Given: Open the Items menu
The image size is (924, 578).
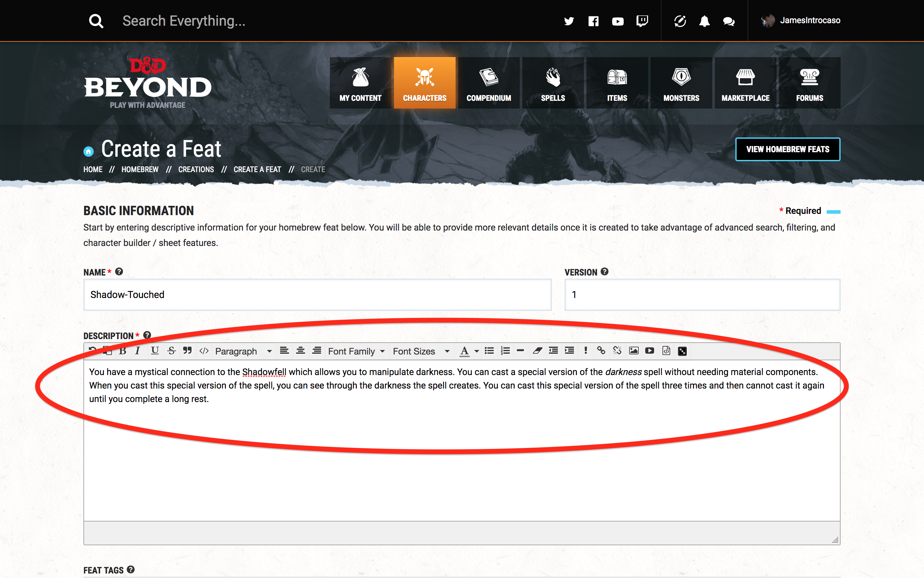Looking at the screenshot, I should [x=617, y=83].
